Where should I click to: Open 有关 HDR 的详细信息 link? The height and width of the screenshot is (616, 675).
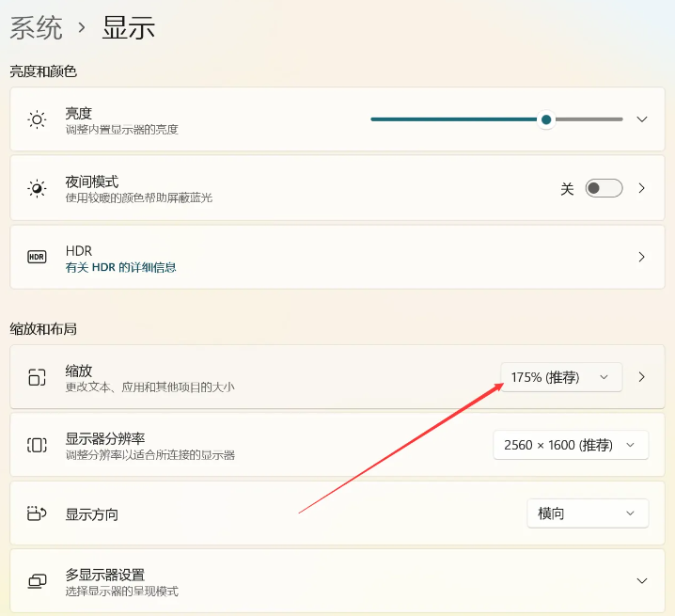point(120,267)
